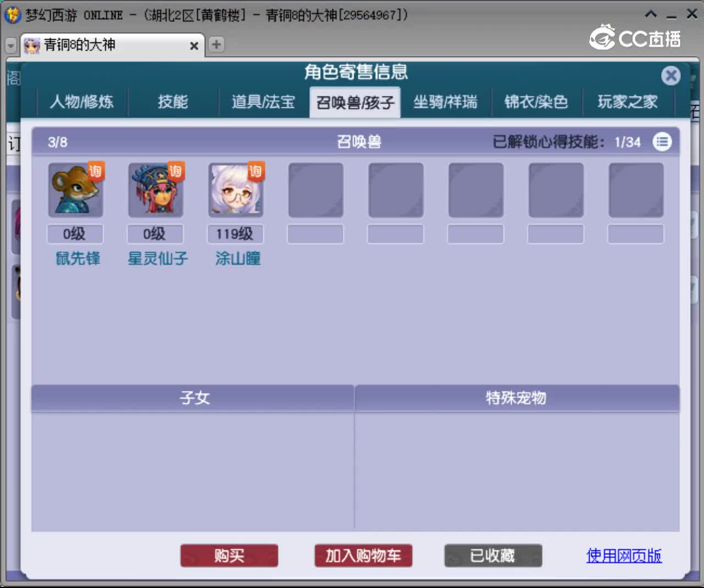
Task: Click the 梦幻西游 app icon in title bar
Action: tap(12, 15)
